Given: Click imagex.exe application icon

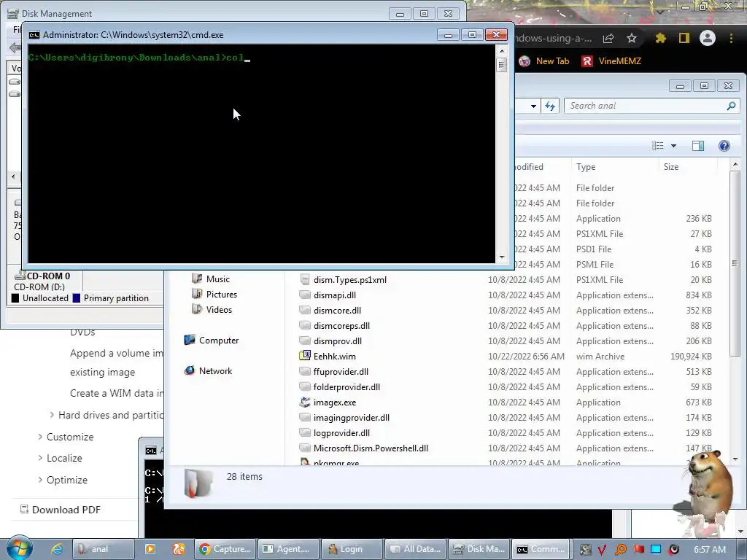Looking at the screenshot, I should [304, 402].
